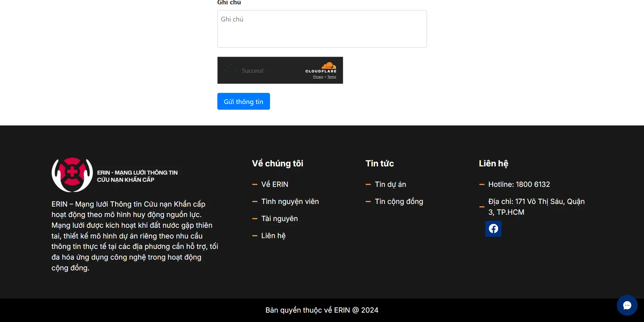Visit the Tin cộng đồng page
Screen dimensions: 644x322
[399, 202]
